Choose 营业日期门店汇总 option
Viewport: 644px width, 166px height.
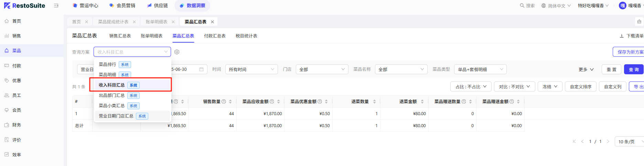point(116,116)
